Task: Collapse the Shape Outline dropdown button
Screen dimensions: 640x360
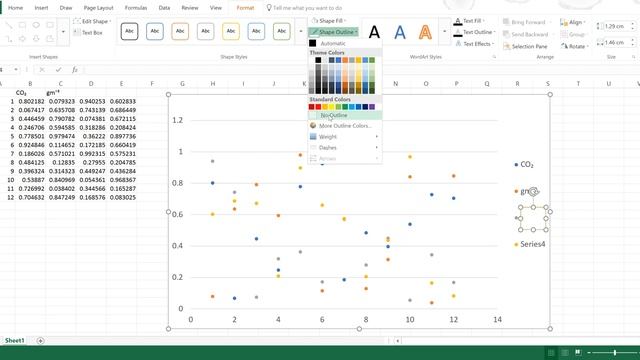Action: point(333,32)
